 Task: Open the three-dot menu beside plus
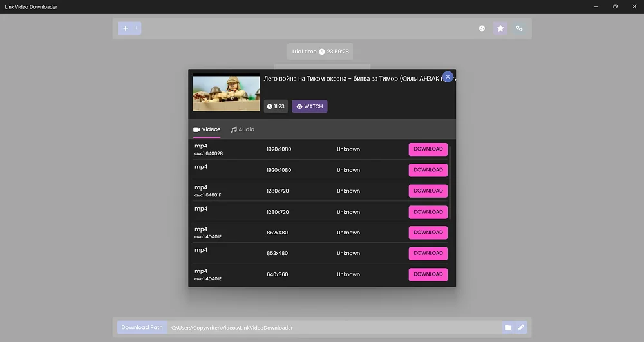137,28
